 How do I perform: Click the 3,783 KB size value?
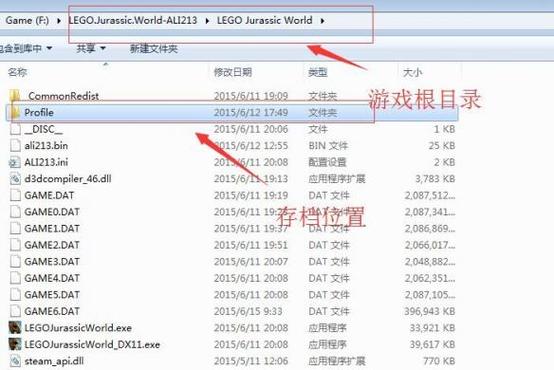[x=435, y=179]
